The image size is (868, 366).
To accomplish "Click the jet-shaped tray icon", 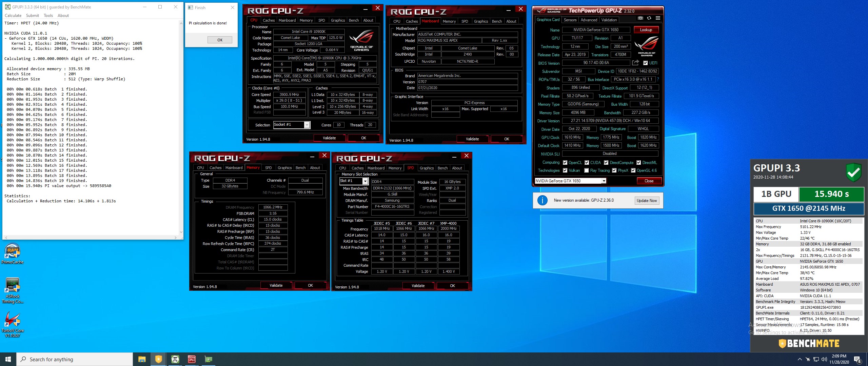I will point(808,359).
